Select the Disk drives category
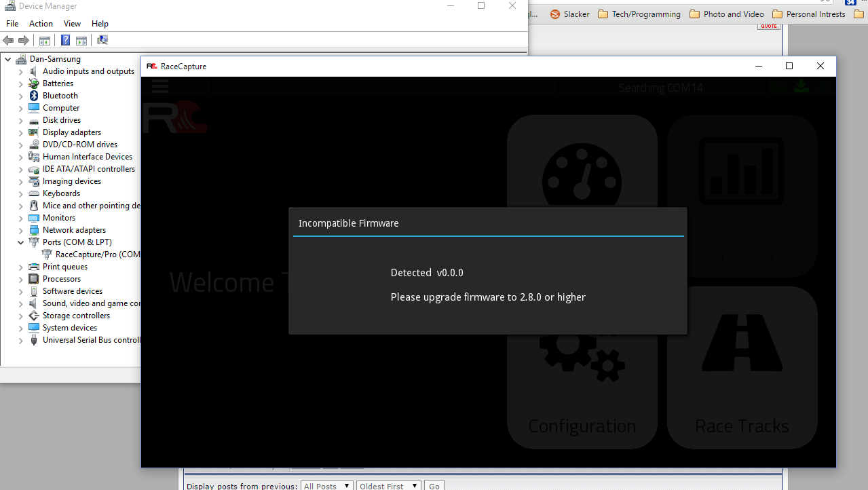The height and width of the screenshot is (490, 868). (x=62, y=120)
